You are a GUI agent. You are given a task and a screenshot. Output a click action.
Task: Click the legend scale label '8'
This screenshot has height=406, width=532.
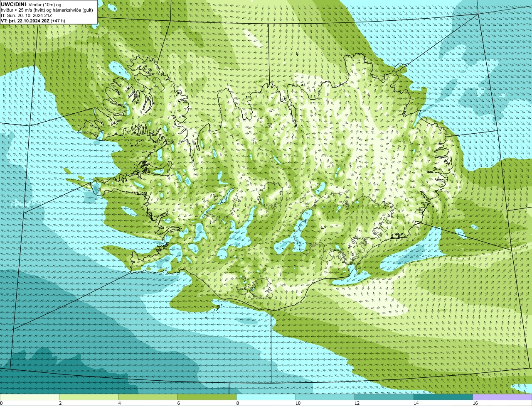click(238, 403)
